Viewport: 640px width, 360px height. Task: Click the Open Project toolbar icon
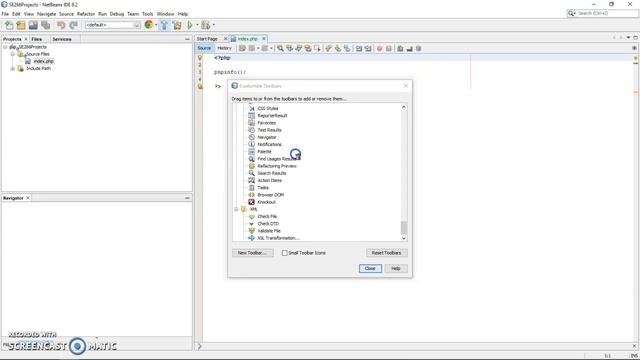(33, 25)
